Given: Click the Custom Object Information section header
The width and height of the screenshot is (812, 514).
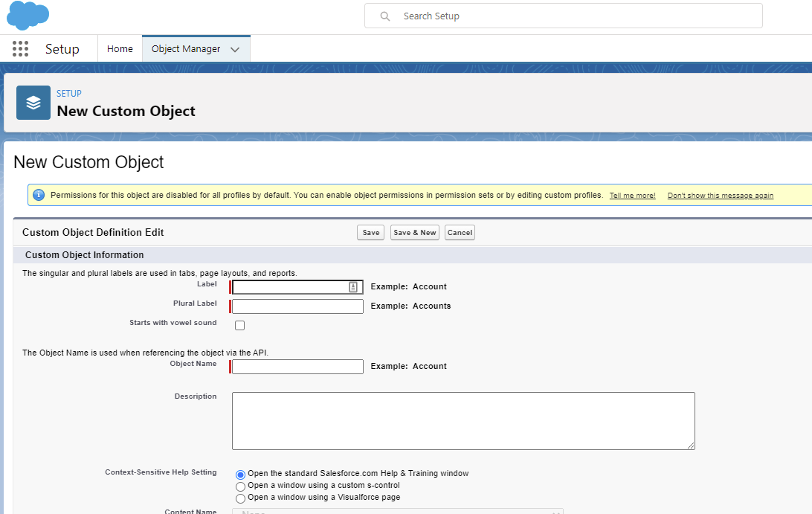Looking at the screenshot, I should coord(85,255).
